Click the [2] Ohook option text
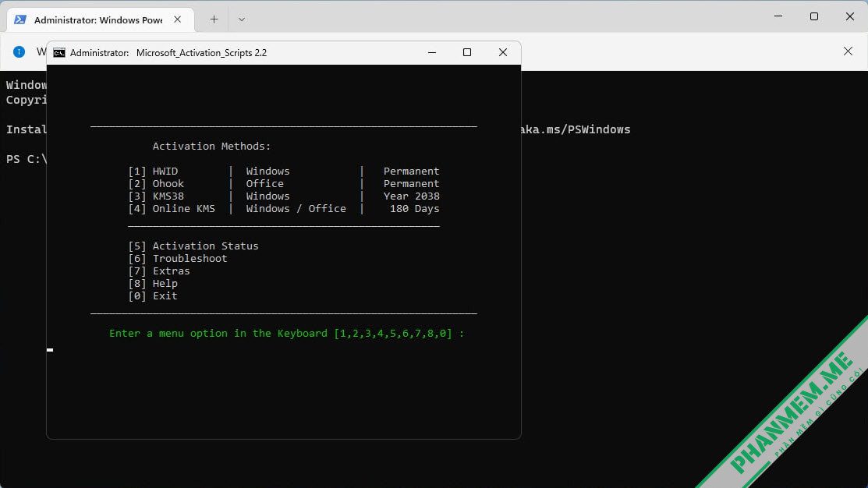Image resolution: width=868 pixels, height=488 pixels. (156, 184)
